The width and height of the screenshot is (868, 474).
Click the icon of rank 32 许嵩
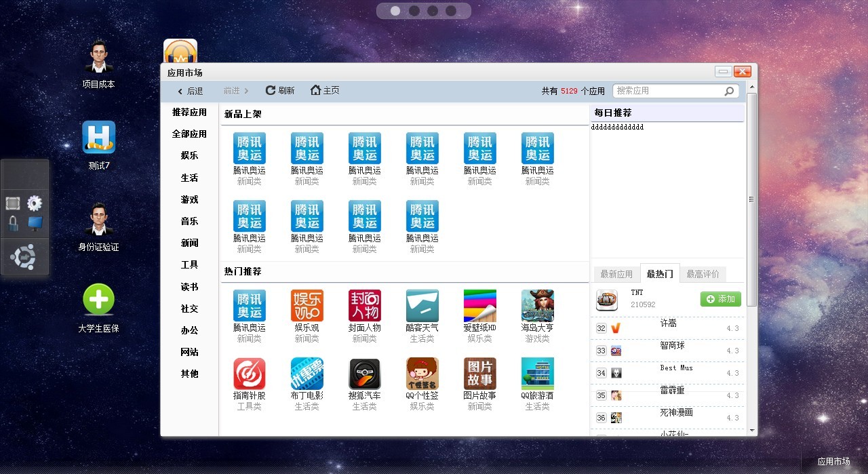point(616,328)
